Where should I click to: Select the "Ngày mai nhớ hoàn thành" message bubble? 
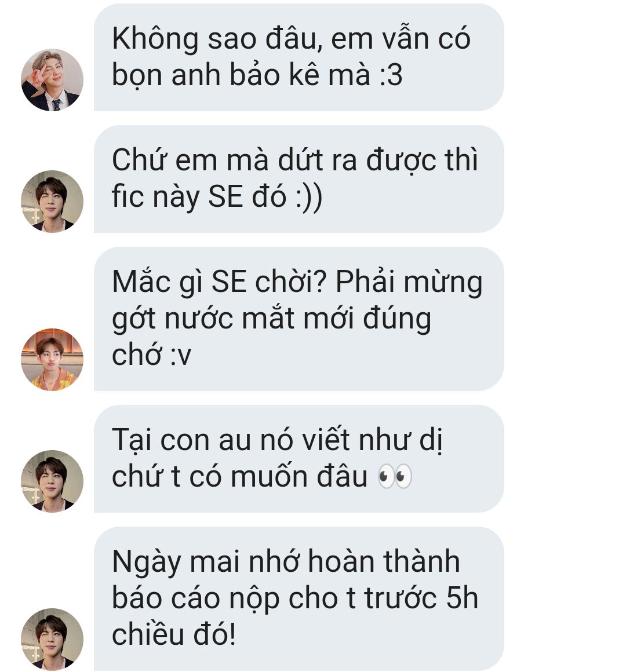click(299, 598)
